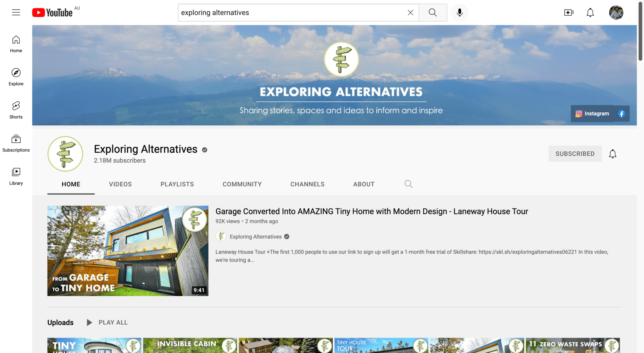
Task: Open Shorts in the sidebar
Action: pos(16,110)
